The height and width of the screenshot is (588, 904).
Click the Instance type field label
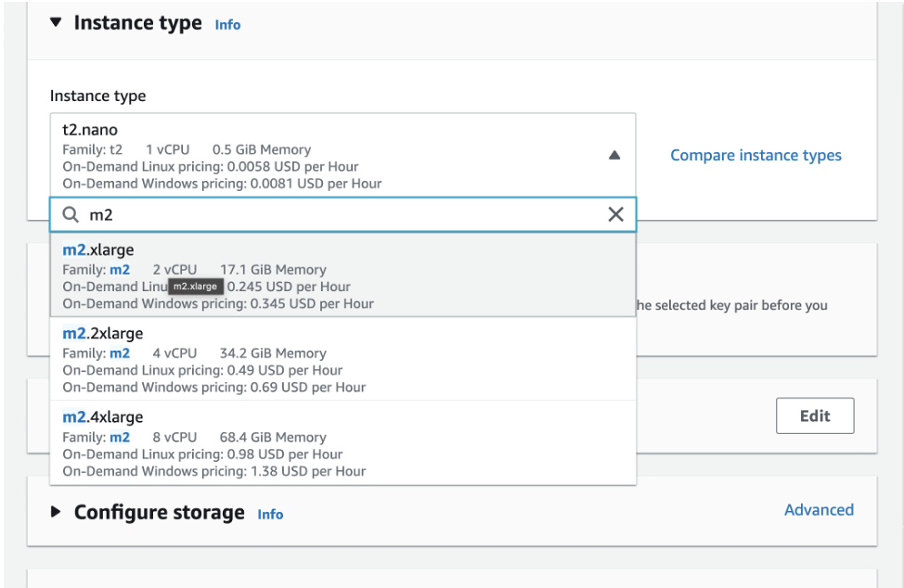tap(98, 96)
